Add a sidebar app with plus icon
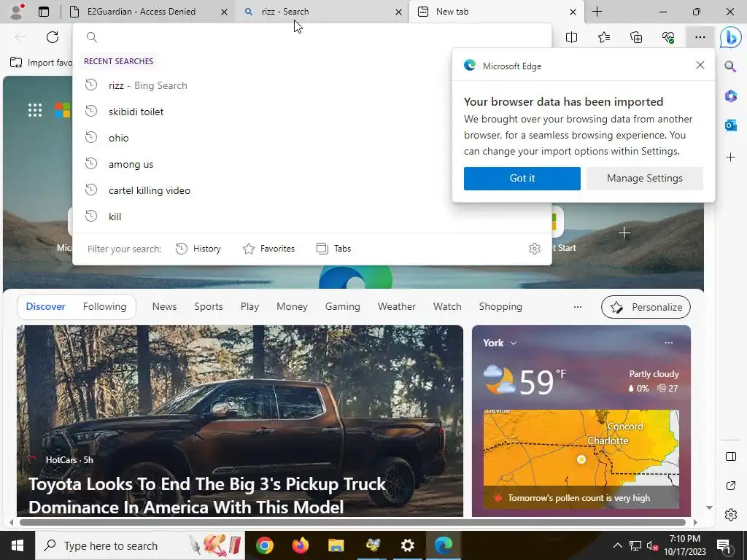Viewport: 747px width, 560px height. pos(730,157)
